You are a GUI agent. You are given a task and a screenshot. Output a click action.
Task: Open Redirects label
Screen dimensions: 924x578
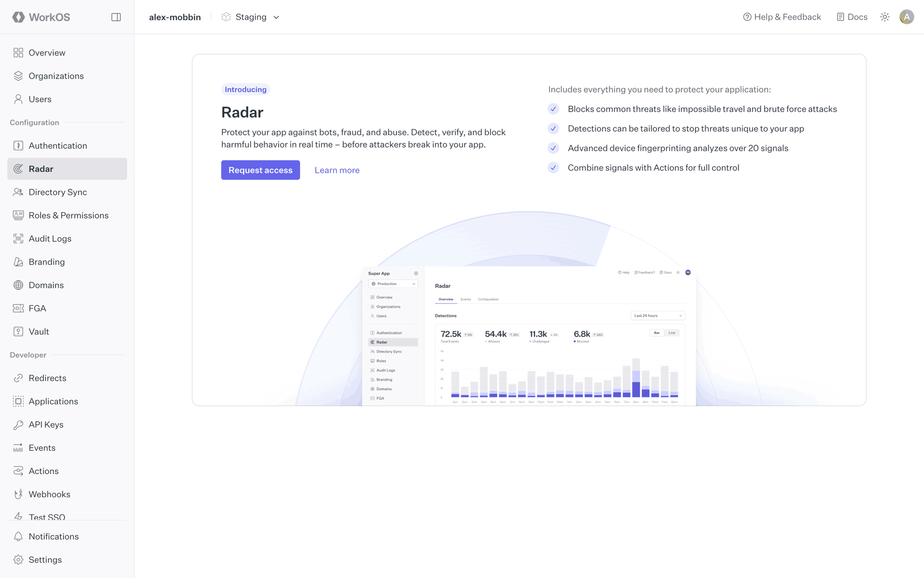[x=48, y=378]
